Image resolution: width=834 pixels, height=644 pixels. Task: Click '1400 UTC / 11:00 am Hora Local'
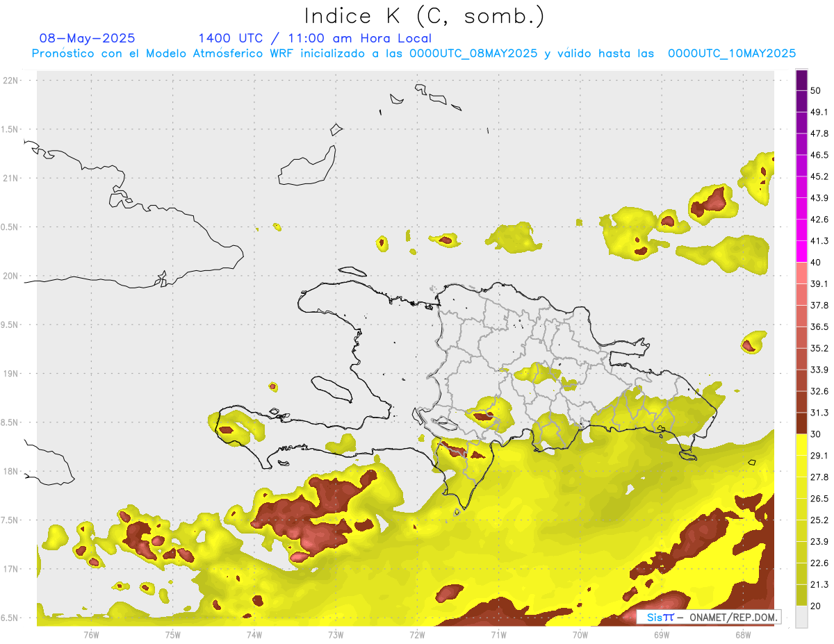[x=315, y=38]
